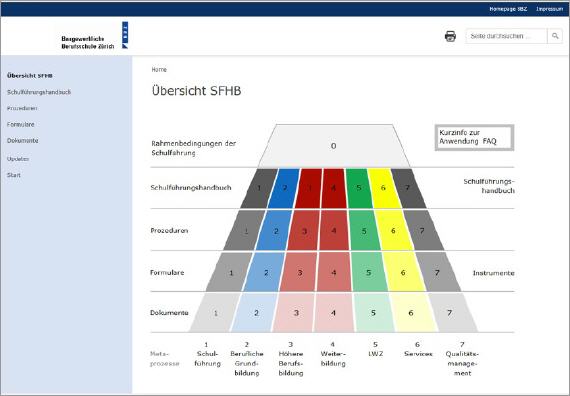The width and height of the screenshot is (570, 396).
Task: Select Schulführungshandbuch in the sidebar
Action: click(39, 92)
